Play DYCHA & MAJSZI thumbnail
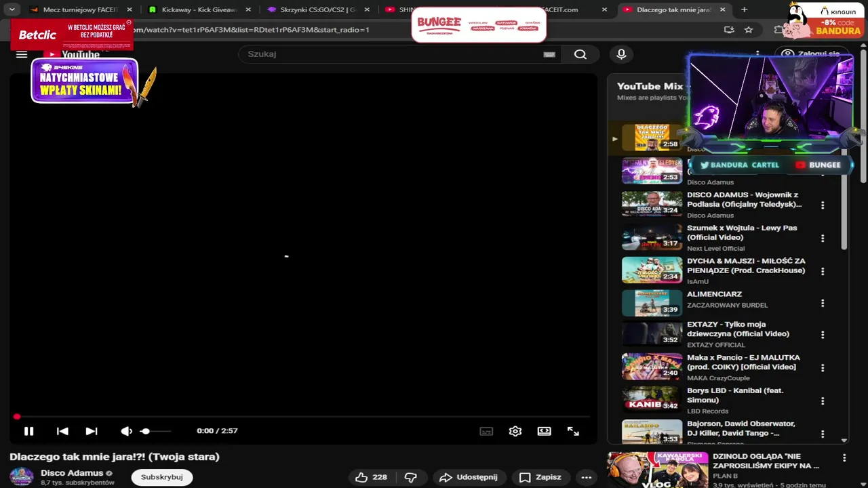 click(652, 270)
